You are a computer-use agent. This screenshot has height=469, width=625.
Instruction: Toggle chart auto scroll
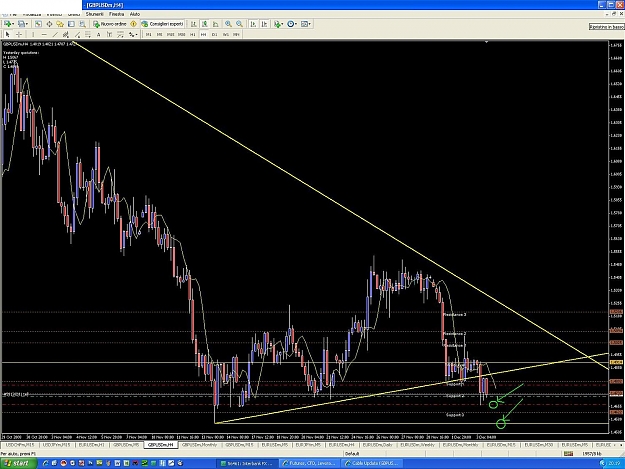(253, 24)
